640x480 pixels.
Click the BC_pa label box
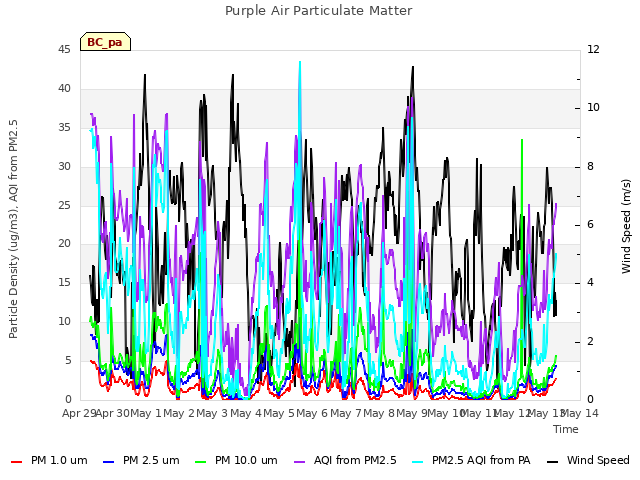pyautogui.click(x=105, y=42)
